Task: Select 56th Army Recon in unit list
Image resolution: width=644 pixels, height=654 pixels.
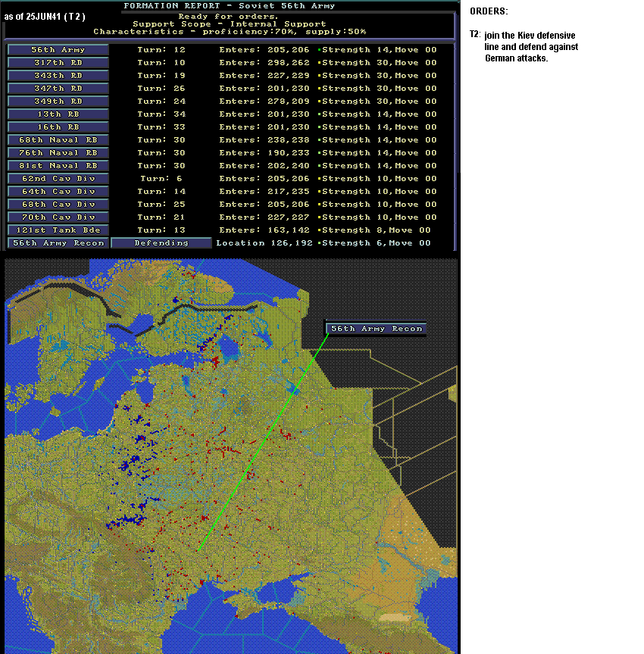Action: tap(58, 243)
